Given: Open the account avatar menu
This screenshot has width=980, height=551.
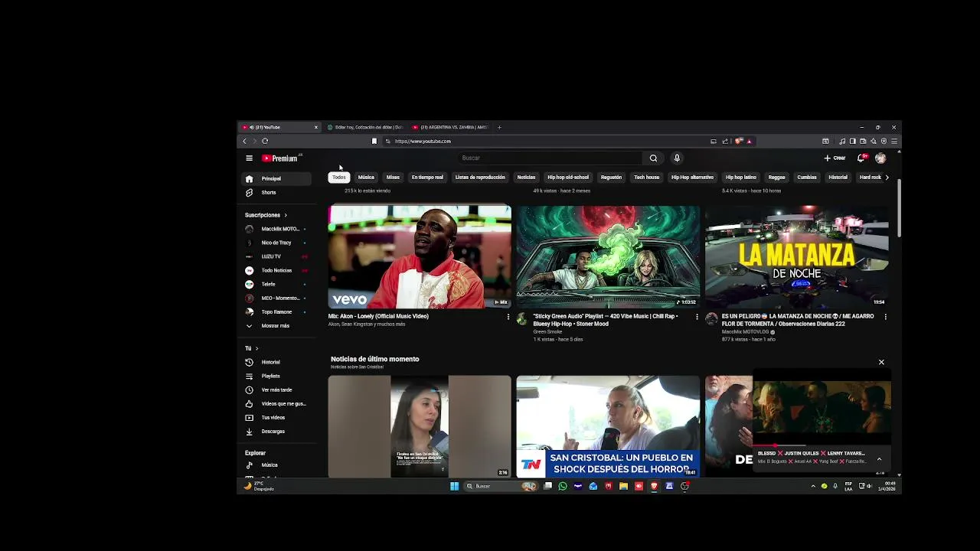Looking at the screenshot, I should point(880,158).
